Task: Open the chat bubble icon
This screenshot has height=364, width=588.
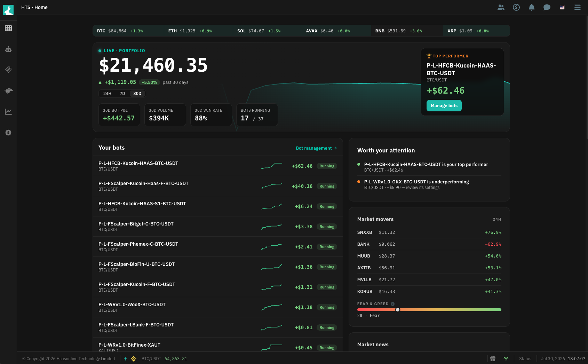Action: coord(547,7)
